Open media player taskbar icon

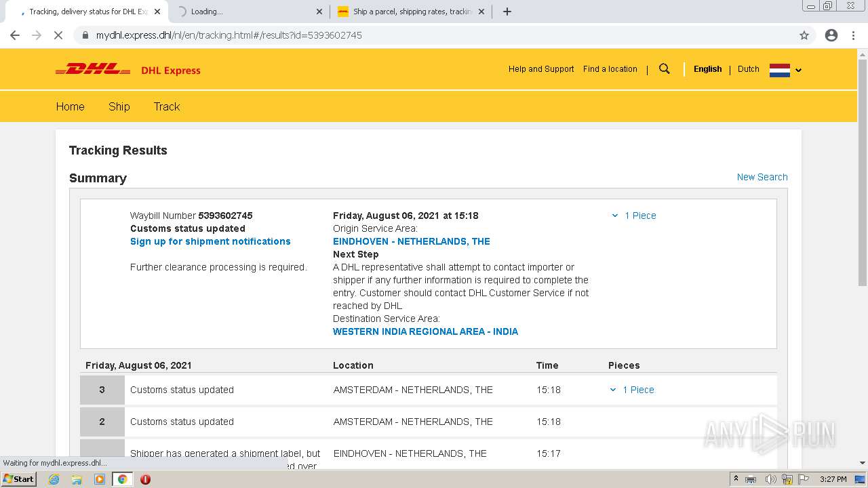click(100, 479)
